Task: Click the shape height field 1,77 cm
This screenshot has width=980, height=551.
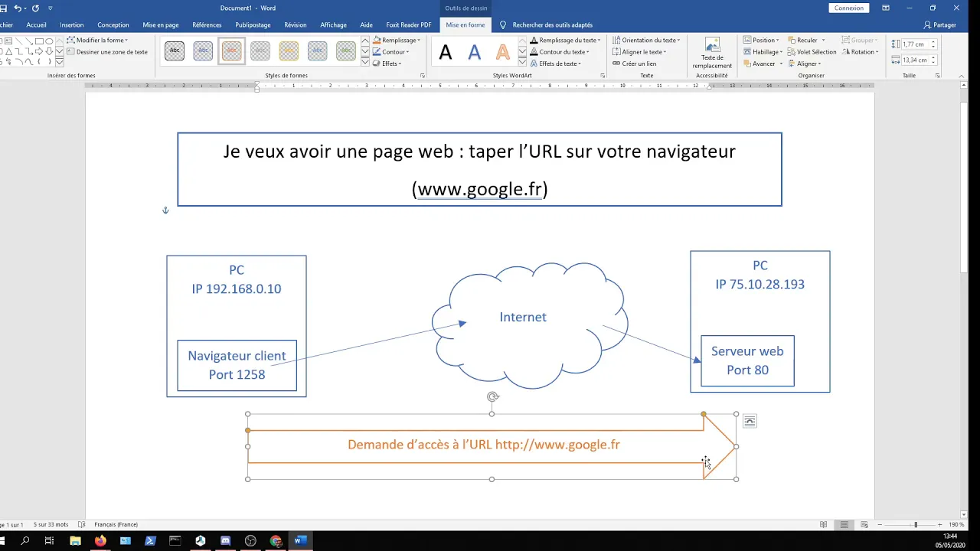Action: coord(915,44)
